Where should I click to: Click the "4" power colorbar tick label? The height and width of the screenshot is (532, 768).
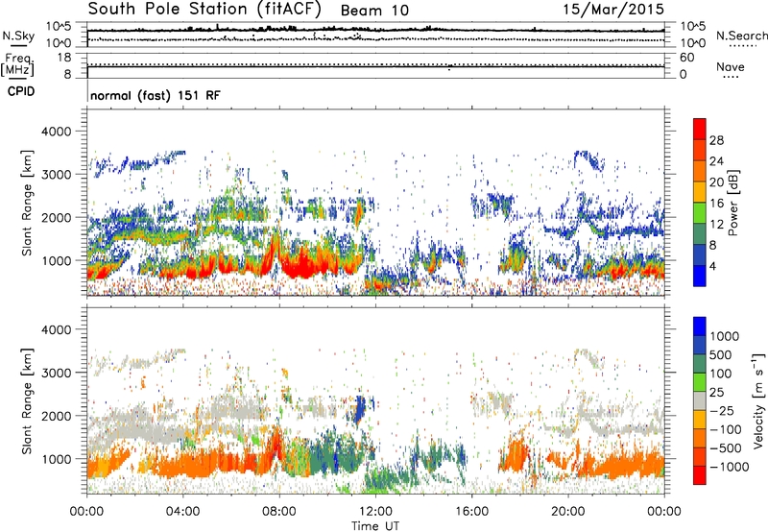pyautogui.click(x=712, y=266)
